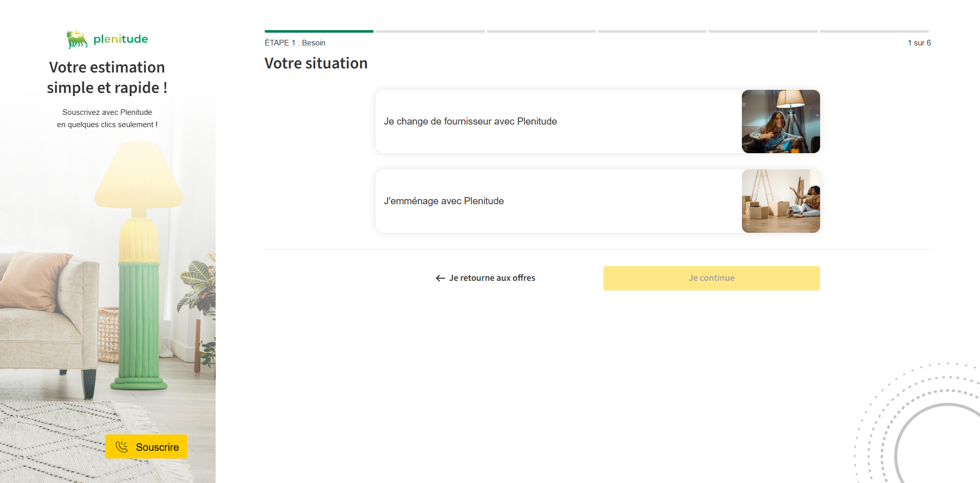Choose the "J'emménage avec Plenitude" option

point(444,201)
